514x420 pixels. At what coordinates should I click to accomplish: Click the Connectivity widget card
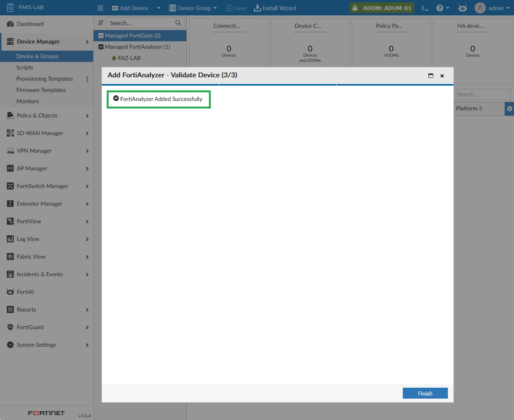229,42
